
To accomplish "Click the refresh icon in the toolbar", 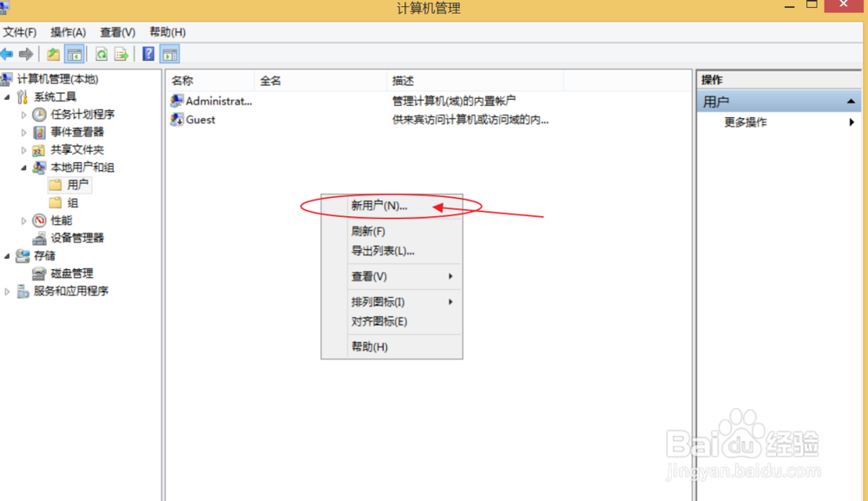I will point(102,53).
